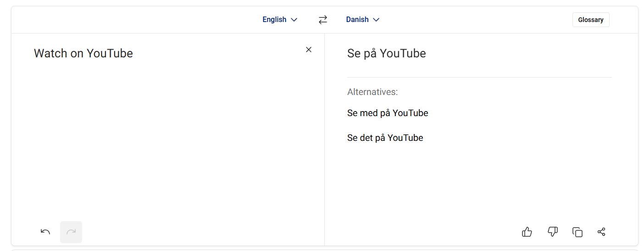Select alternative "Se det på YouTube"
The width and height of the screenshot is (644, 251).
385,138
